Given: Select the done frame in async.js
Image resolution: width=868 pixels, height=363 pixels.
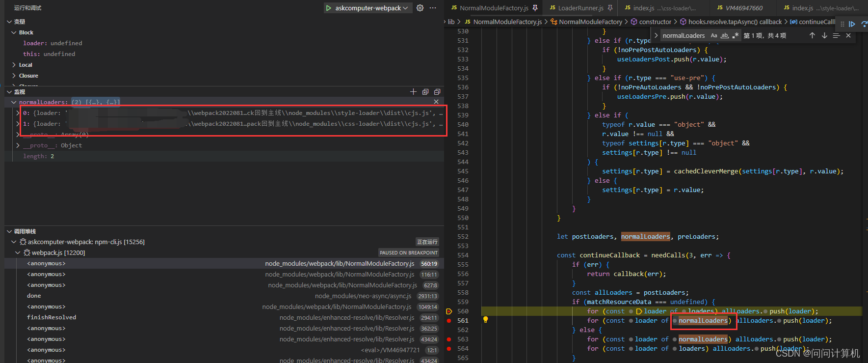Looking at the screenshot, I should [x=224, y=296].
